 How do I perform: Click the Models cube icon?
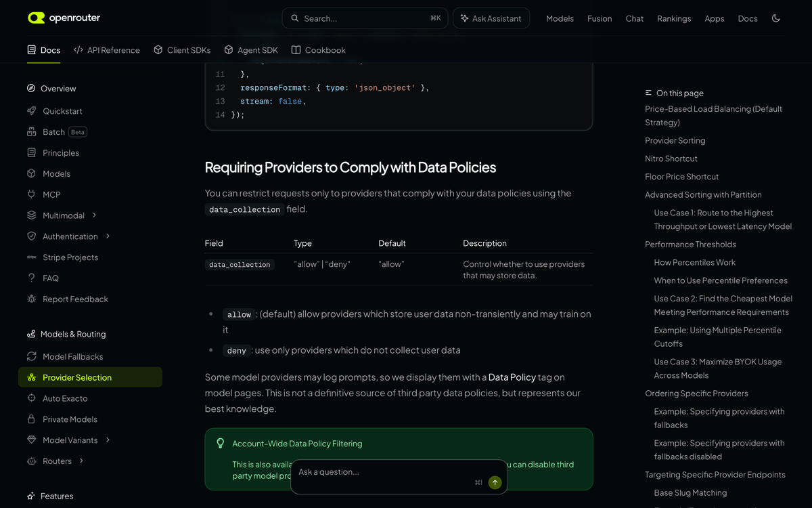pyautogui.click(x=31, y=174)
